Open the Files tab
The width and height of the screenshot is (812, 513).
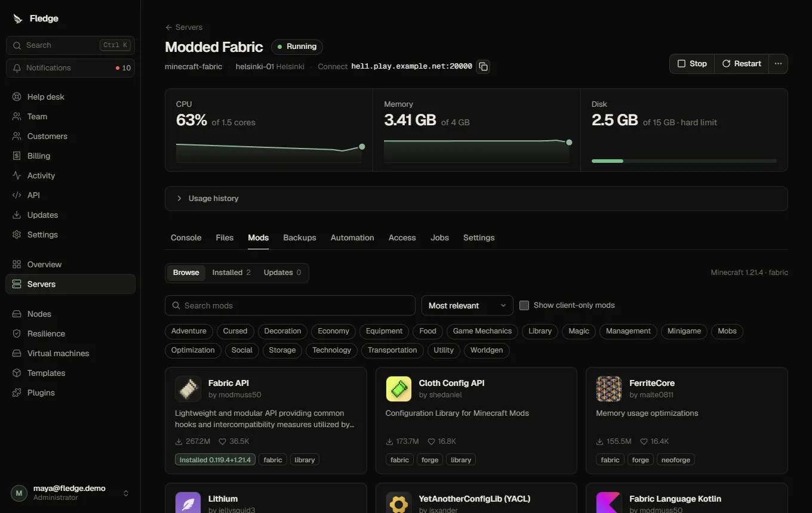224,237
